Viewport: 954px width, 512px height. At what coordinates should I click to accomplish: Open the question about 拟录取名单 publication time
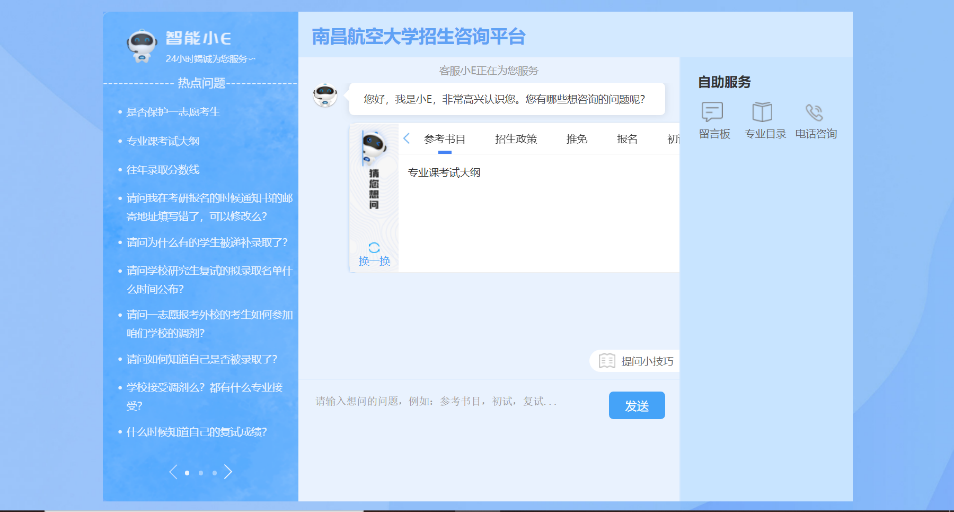coord(209,280)
